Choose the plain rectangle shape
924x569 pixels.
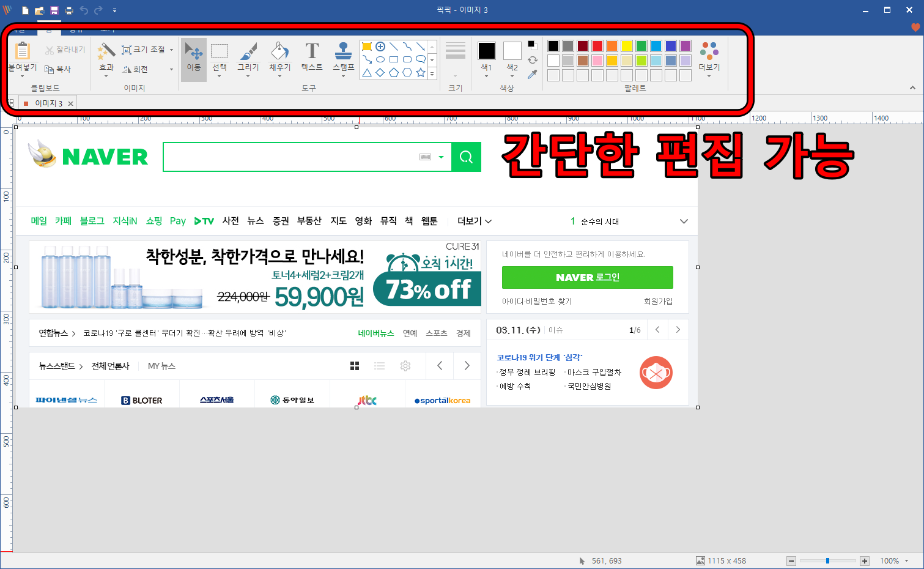click(394, 59)
